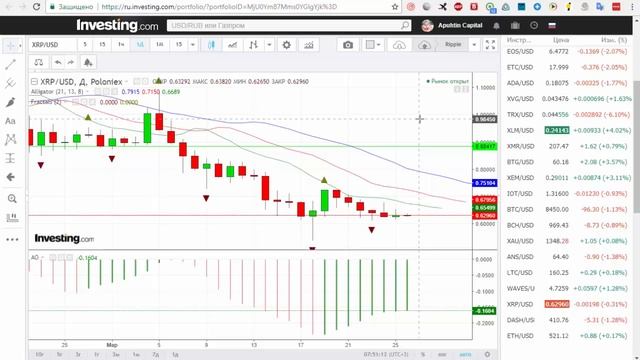
Task: Click the Ripple chart layout name
Action: pyautogui.click(x=453, y=44)
